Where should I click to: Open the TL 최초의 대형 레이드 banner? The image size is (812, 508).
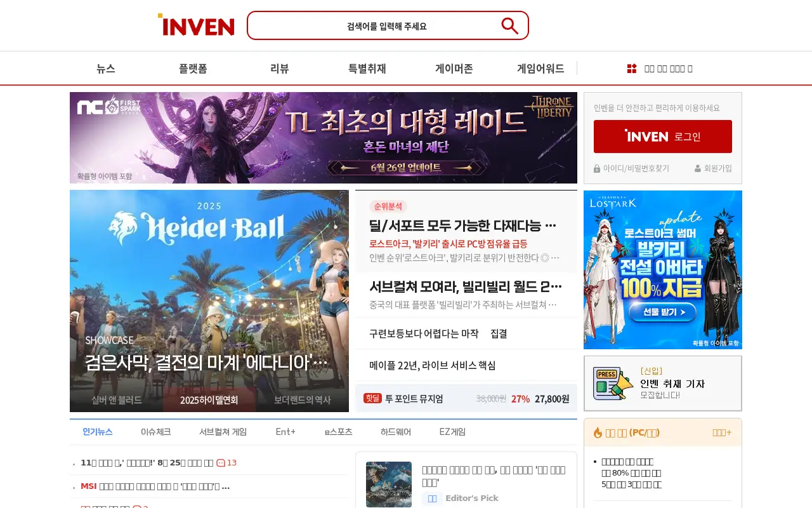tap(324, 138)
